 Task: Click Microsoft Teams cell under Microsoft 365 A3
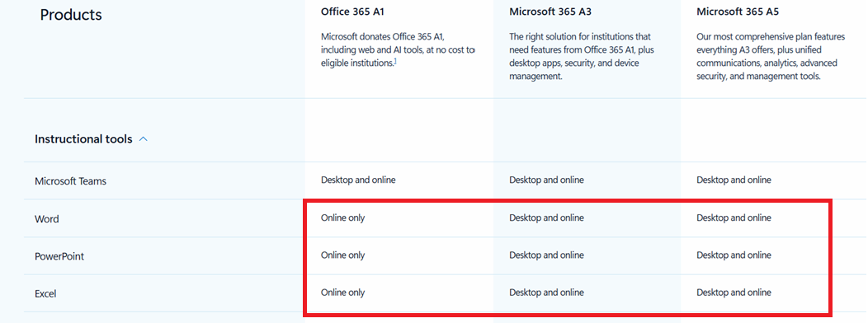point(546,180)
